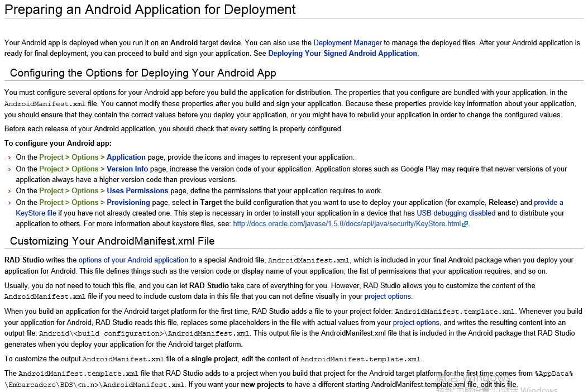Open the Uses Permissions link
588x392 pixels.
[137, 190]
